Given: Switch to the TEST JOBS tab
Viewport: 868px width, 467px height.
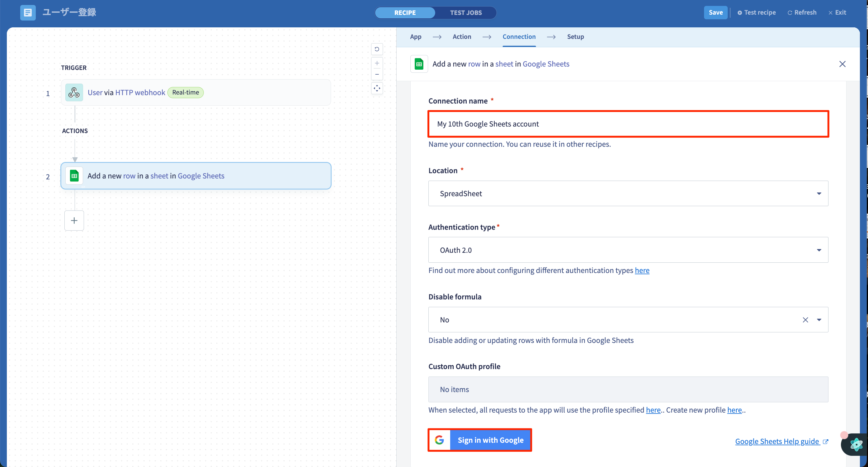Looking at the screenshot, I should click(x=466, y=13).
